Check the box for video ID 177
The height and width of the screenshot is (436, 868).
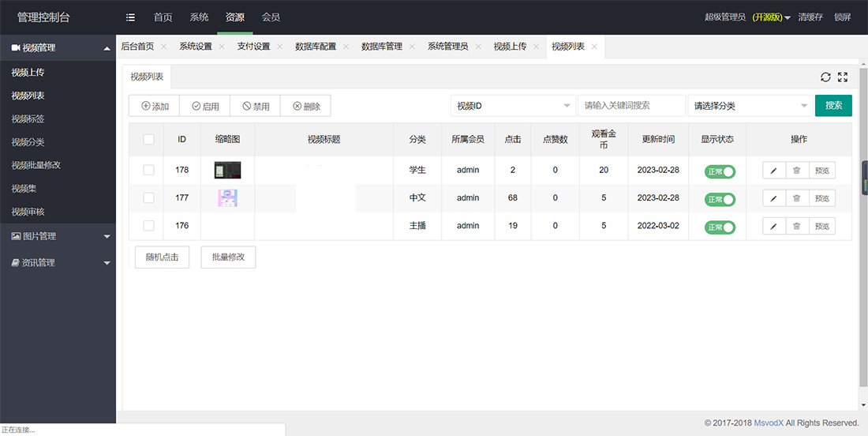pyautogui.click(x=148, y=197)
